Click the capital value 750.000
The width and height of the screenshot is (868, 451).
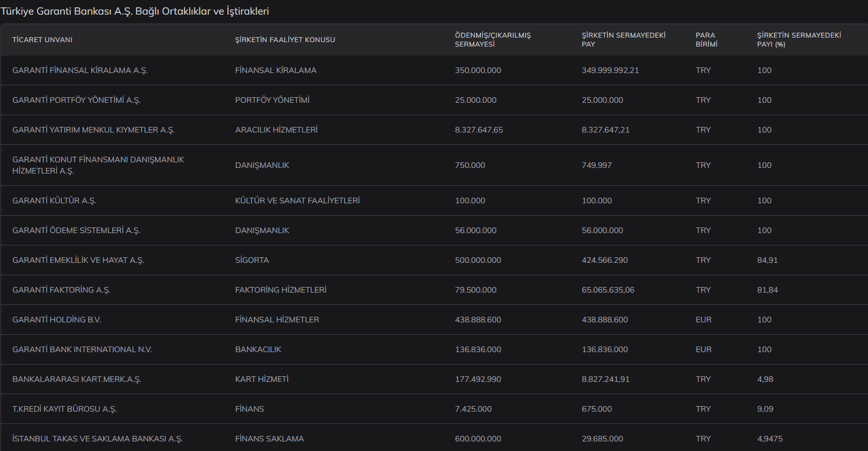click(470, 165)
